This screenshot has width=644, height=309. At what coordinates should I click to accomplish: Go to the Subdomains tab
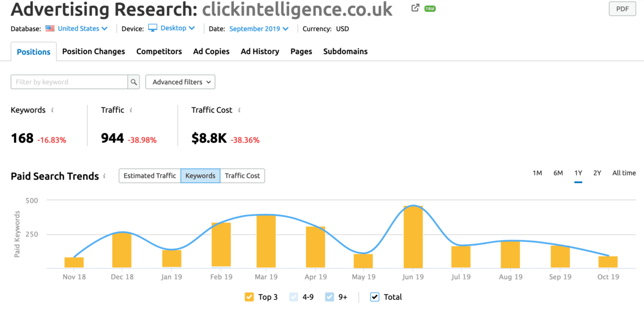pos(345,51)
